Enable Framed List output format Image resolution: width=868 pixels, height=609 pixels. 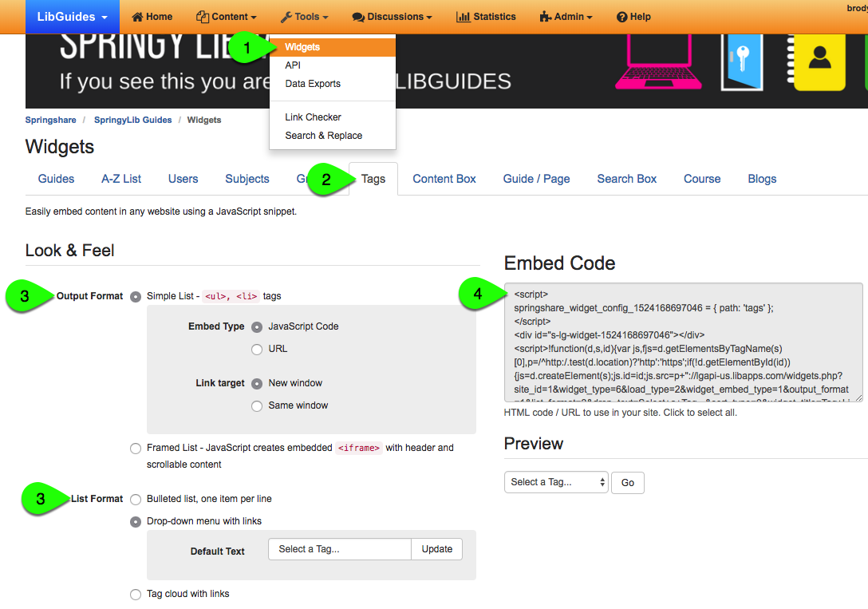(x=135, y=448)
